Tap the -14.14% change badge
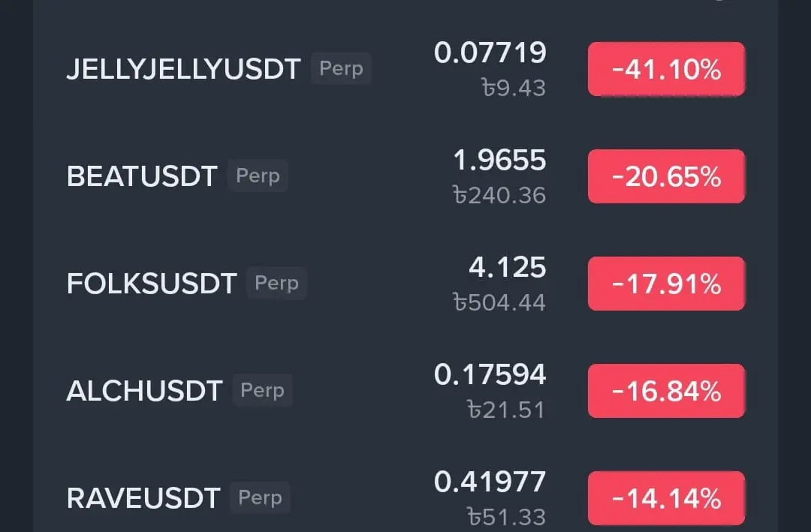This screenshot has width=811, height=532. point(666,498)
